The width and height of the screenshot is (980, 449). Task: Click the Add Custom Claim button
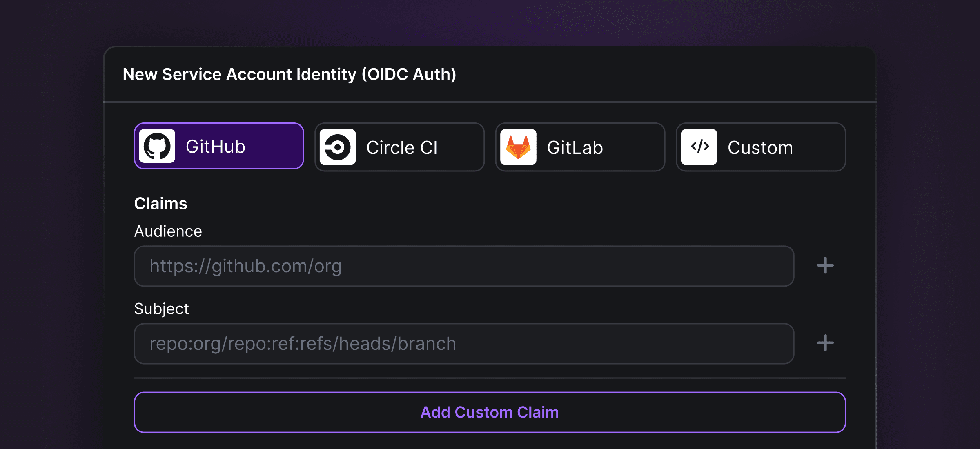(490, 412)
